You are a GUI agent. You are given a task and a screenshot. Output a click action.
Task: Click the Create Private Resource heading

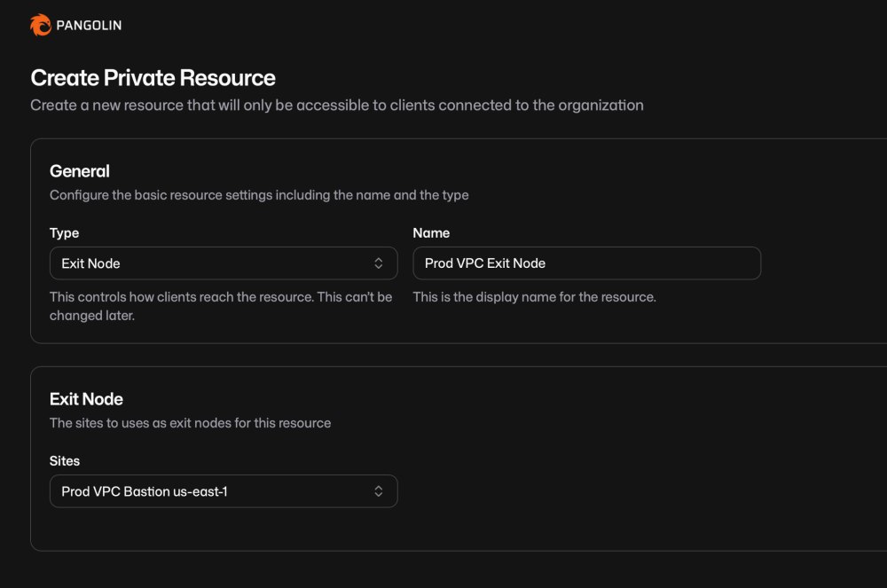tap(153, 78)
